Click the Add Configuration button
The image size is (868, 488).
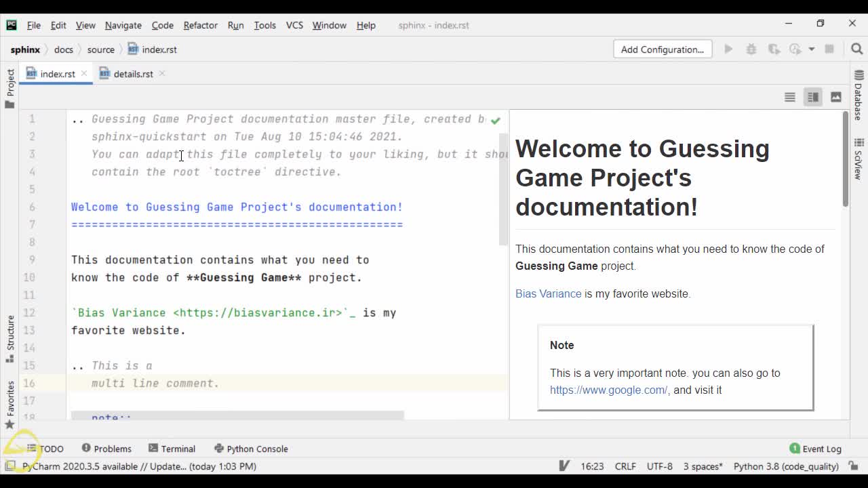click(662, 49)
